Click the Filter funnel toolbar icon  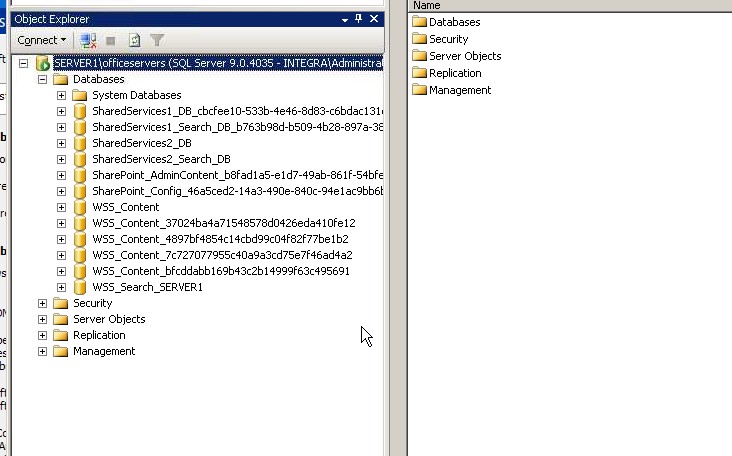(x=157, y=41)
